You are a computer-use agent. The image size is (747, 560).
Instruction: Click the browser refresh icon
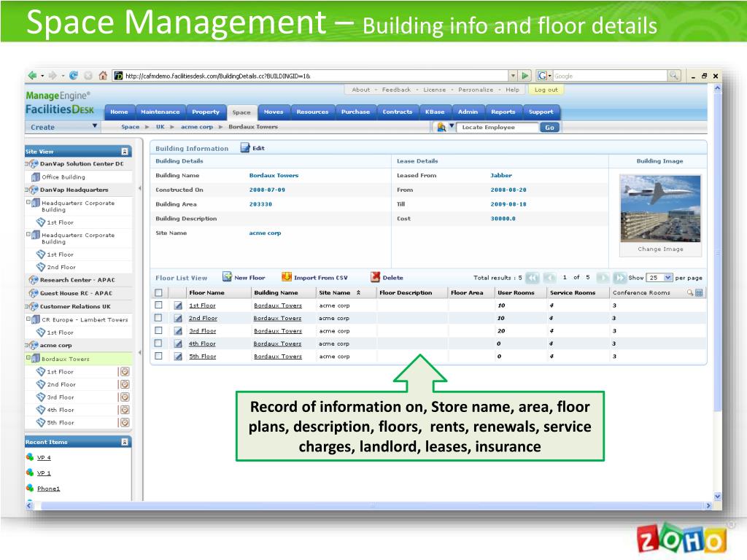[x=74, y=75]
